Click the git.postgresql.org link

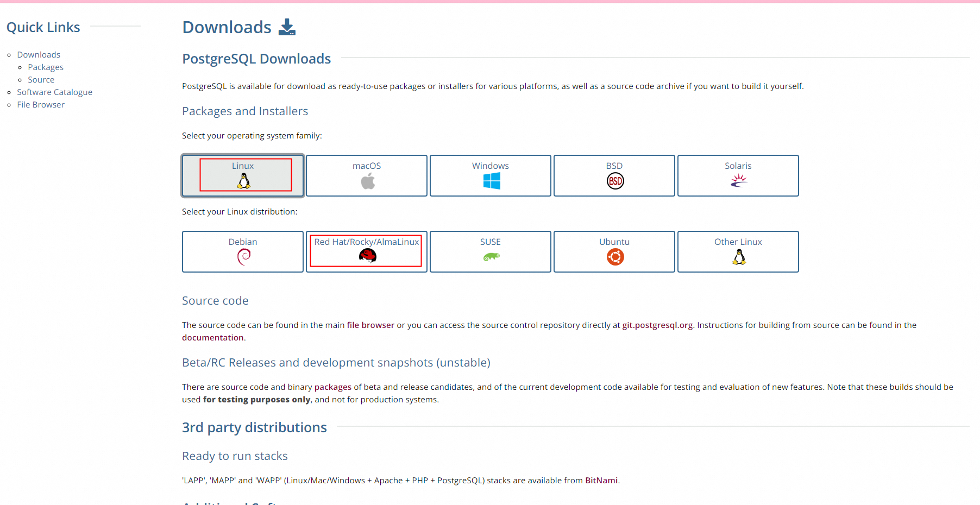657,325
